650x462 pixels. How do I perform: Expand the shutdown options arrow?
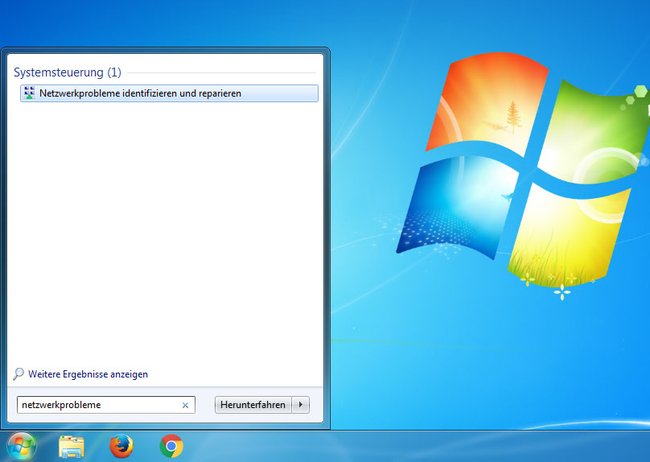click(301, 405)
